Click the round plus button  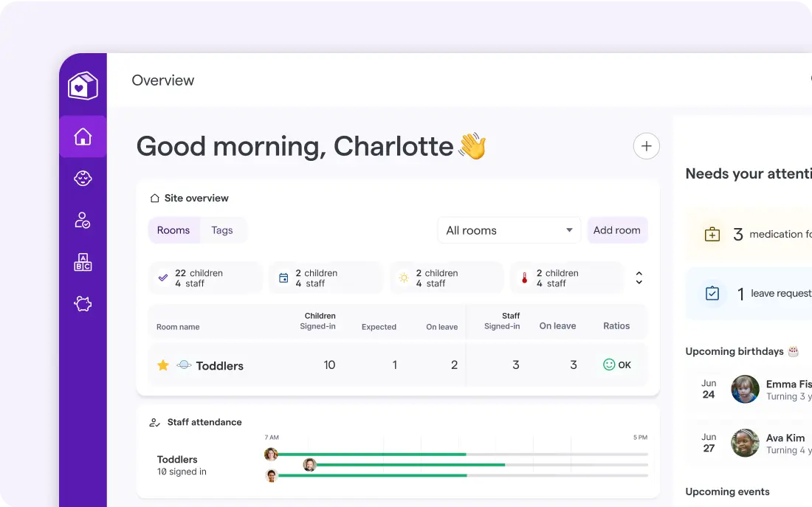click(647, 146)
